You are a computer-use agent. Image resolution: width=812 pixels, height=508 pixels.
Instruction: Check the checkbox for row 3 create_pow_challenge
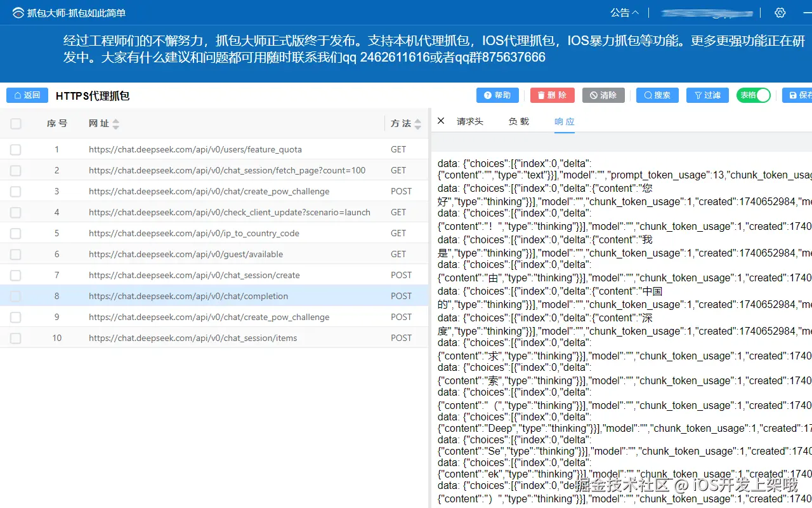click(x=16, y=192)
